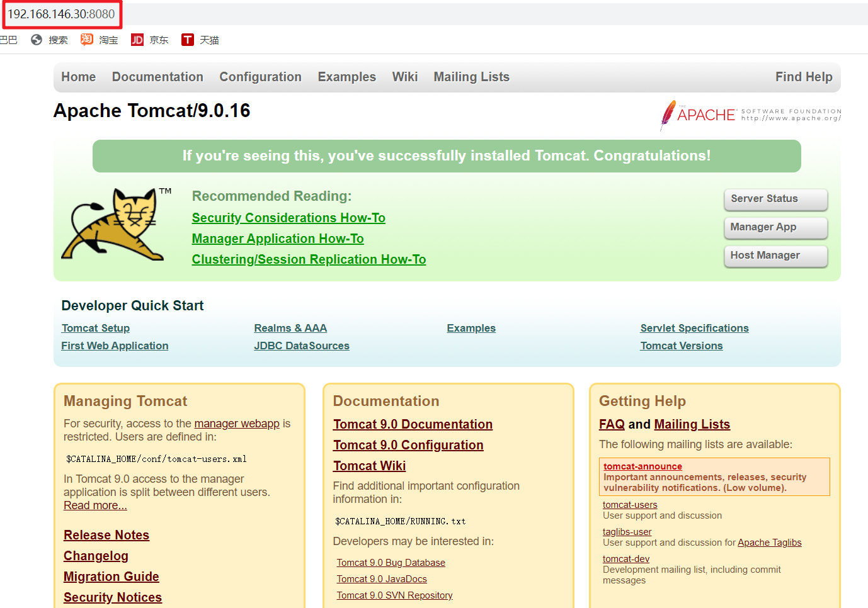Click the globe search bookmark icon
This screenshot has width=868, height=608.
(x=37, y=40)
